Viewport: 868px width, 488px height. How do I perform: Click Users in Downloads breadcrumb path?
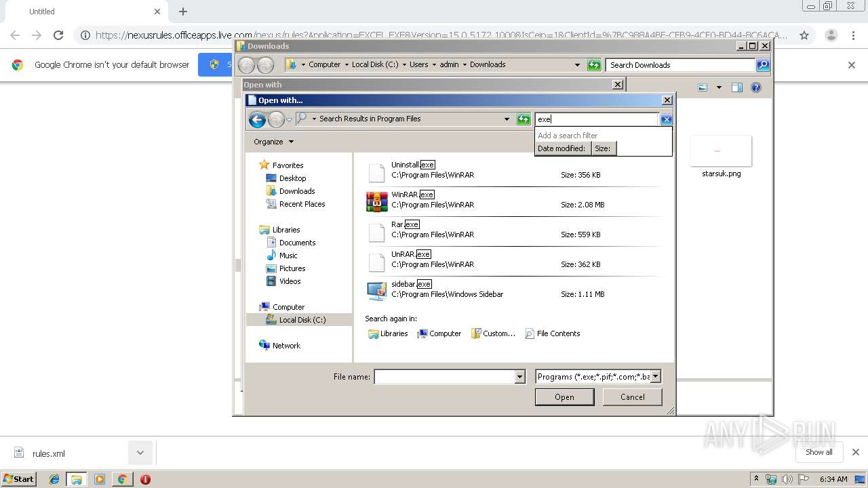(x=418, y=65)
